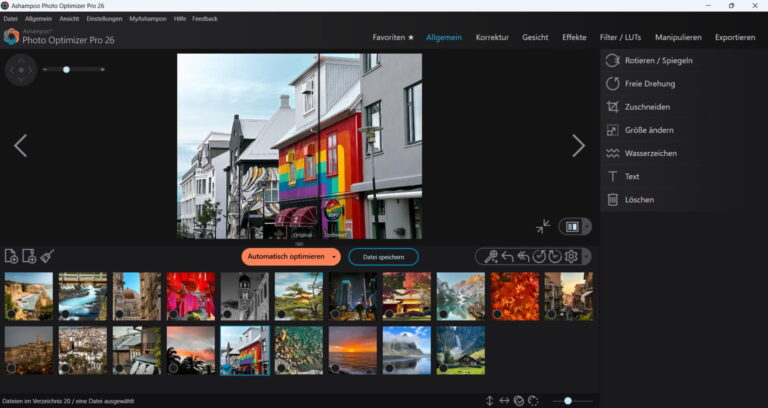Switch to the Exportieren tab
The width and height of the screenshot is (768, 408).
[735, 37]
